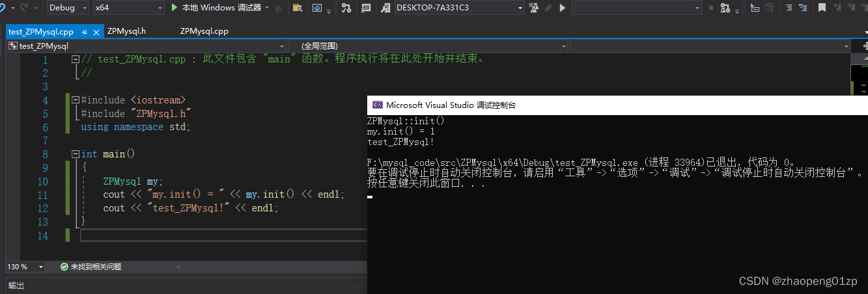
Task: Open the 全局范围 scope dropdown
Action: click(x=428, y=46)
